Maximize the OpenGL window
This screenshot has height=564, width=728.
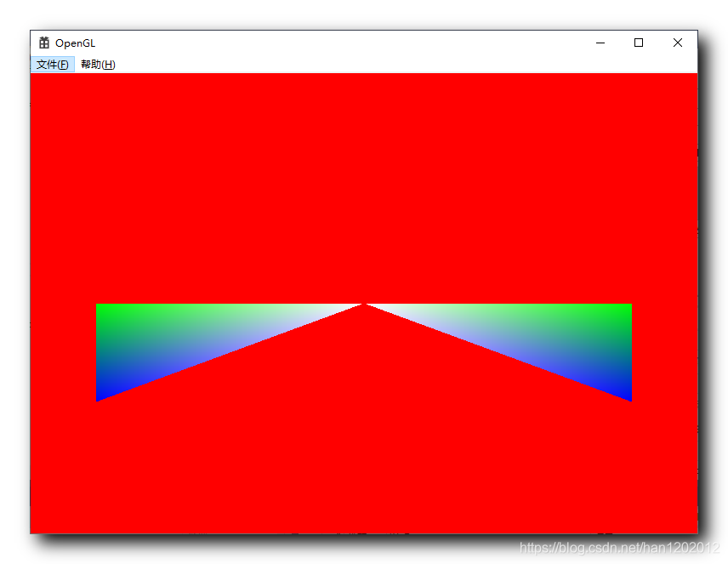coord(638,43)
